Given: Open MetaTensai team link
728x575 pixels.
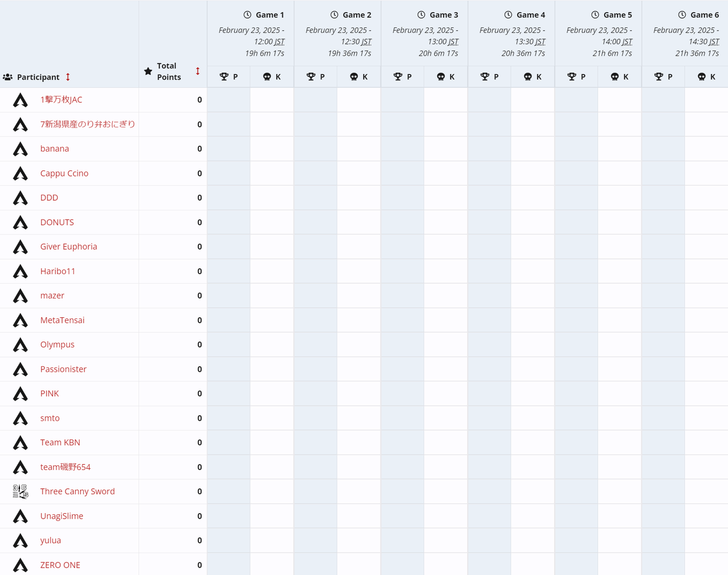Looking at the screenshot, I should [x=62, y=320].
